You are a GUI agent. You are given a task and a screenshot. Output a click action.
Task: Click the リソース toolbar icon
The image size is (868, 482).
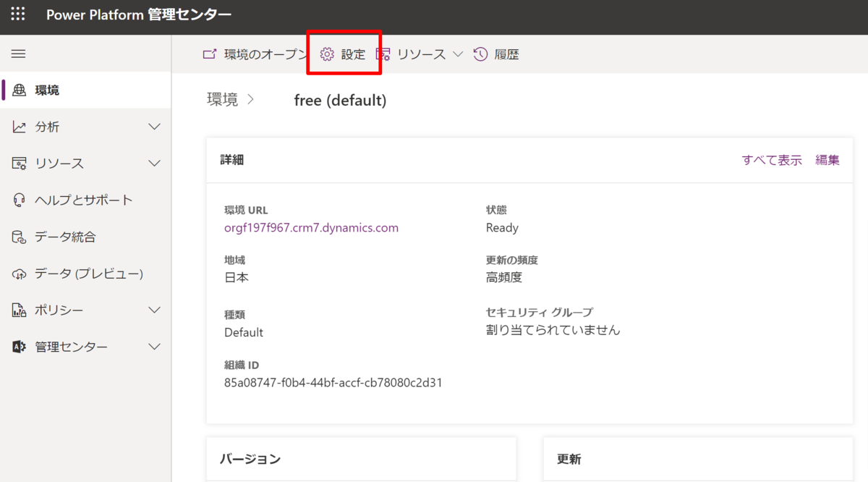coord(383,54)
